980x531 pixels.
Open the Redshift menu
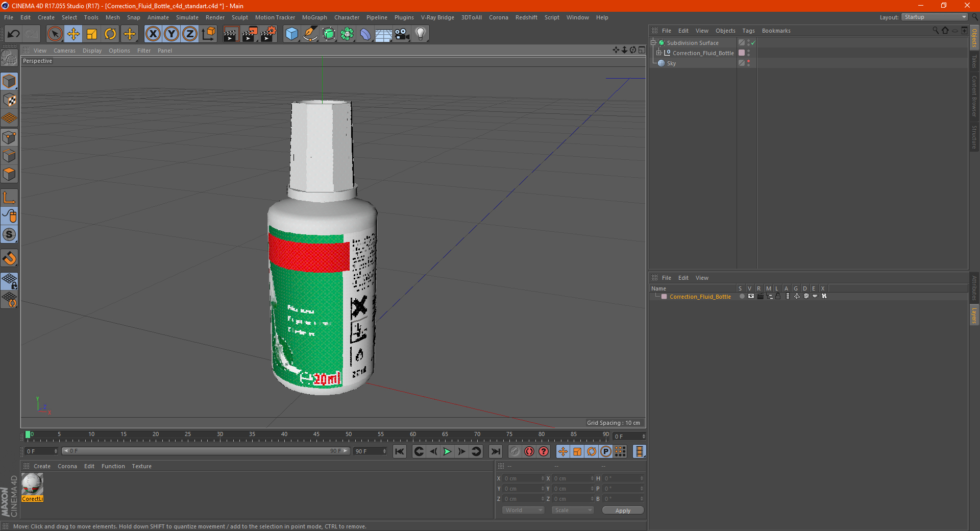(526, 17)
